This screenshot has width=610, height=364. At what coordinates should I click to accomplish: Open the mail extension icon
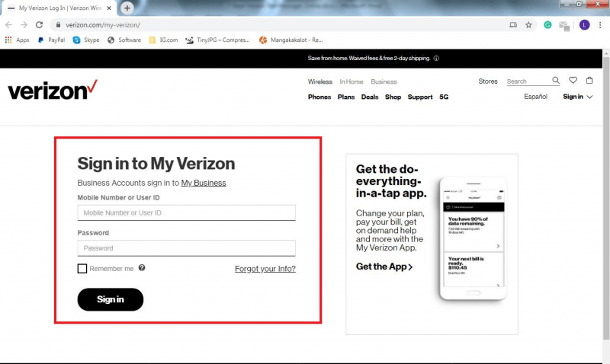pos(564,26)
